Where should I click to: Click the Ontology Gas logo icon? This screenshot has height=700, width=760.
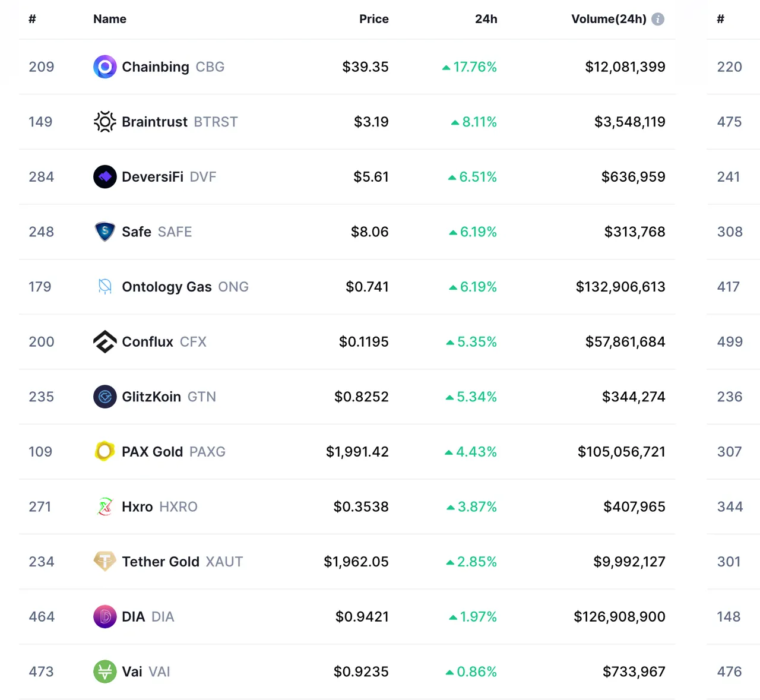(x=105, y=287)
